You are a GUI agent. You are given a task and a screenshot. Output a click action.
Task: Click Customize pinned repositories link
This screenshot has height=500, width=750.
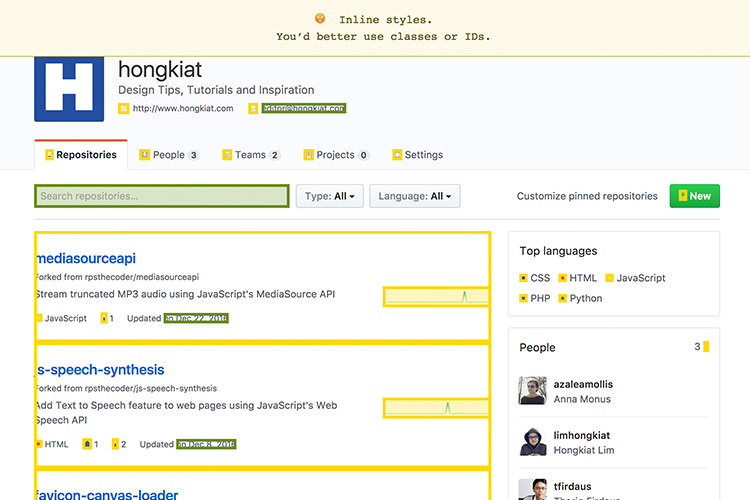click(x=587, y=196)
